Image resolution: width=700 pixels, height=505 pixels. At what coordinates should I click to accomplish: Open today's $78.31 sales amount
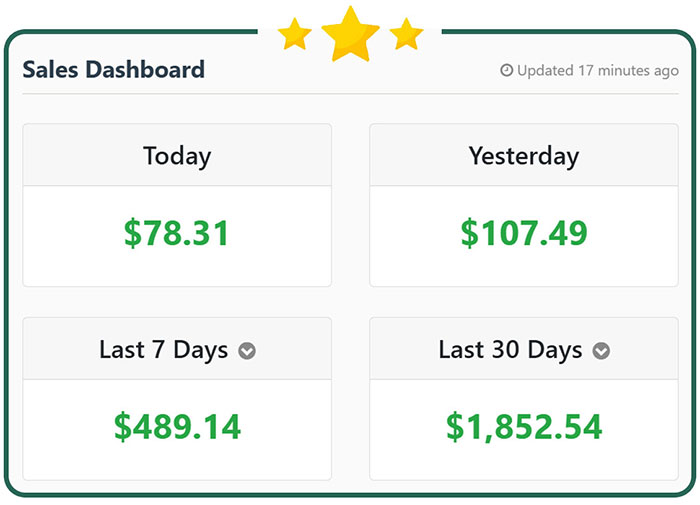click(x=177, y=233)
